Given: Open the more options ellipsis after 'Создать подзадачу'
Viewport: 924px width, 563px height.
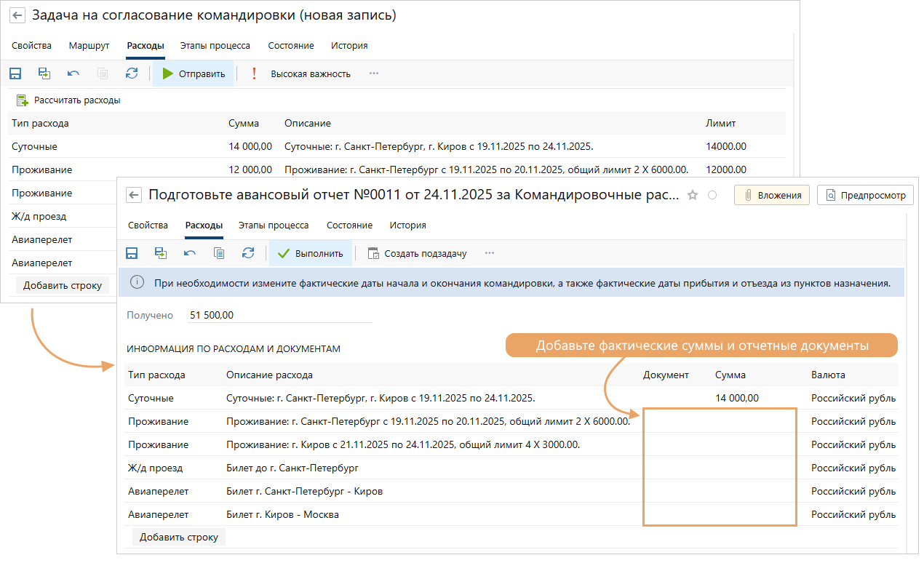Looking at the screenshot, I should pyautogui.click(x=490, y=253).
